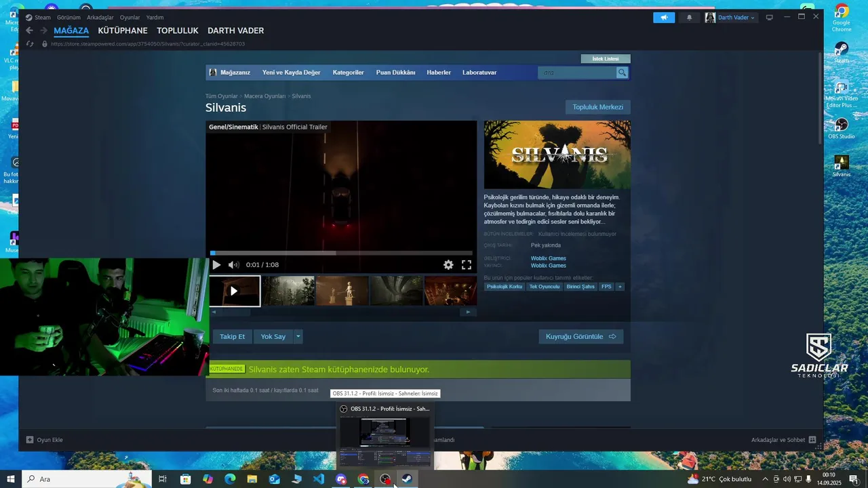The image size is (868, 488).
Task: Select the Psikolojik Korku tag
Action: [x=505, y=287]
